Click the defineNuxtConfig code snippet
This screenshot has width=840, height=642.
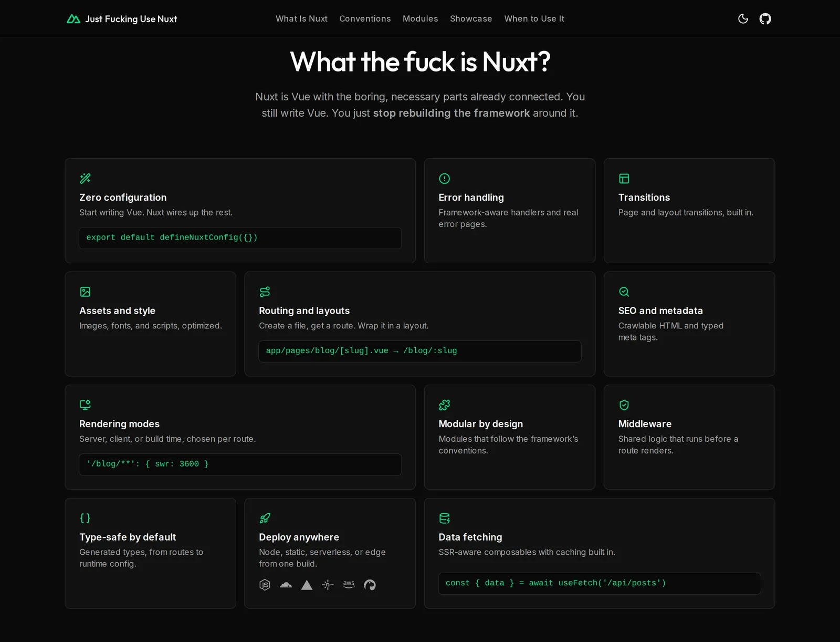coord(240,238)
